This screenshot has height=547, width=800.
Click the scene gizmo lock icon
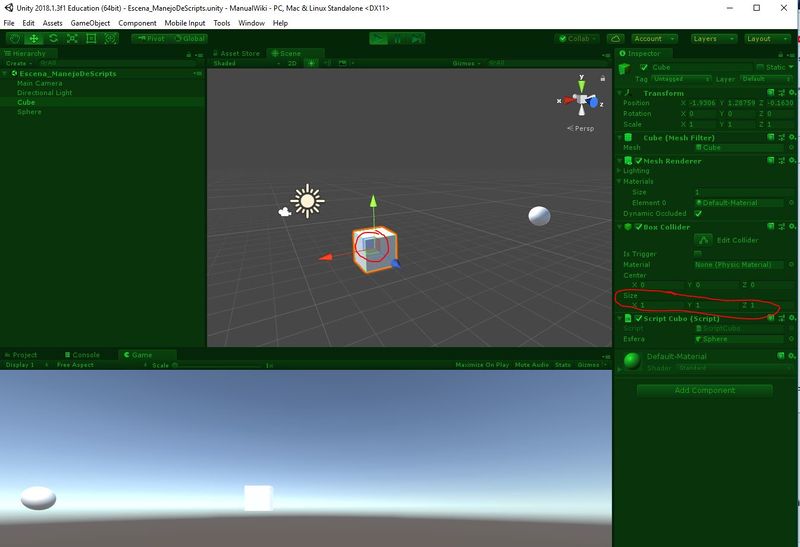click(x=603, y=78)
